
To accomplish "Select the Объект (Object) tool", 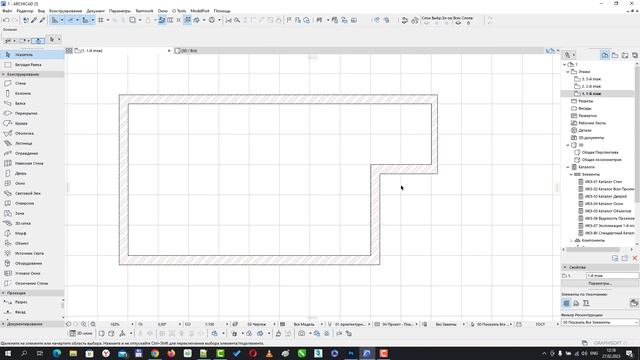I will coord(32,243).
